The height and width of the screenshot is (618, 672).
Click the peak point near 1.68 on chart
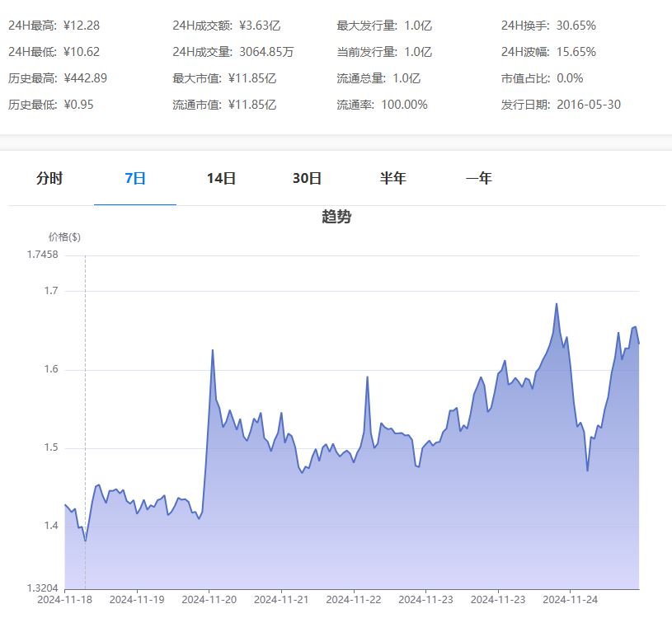pyautogui.click(x=557, y=305)
